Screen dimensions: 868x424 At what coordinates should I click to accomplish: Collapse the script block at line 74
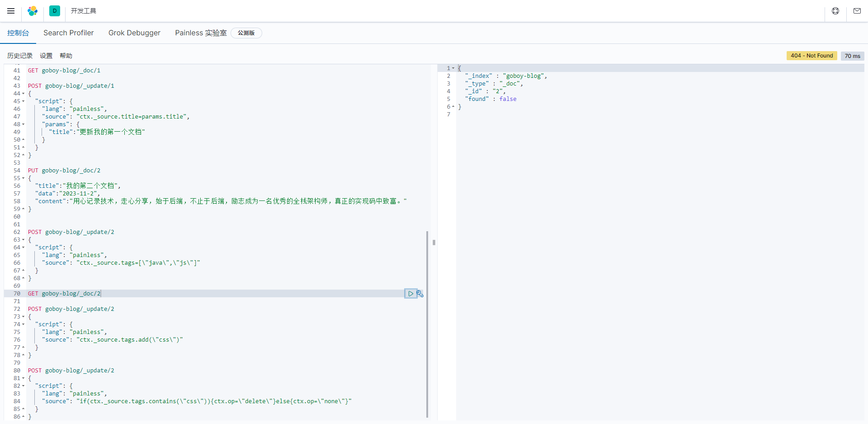pos(24,324)
